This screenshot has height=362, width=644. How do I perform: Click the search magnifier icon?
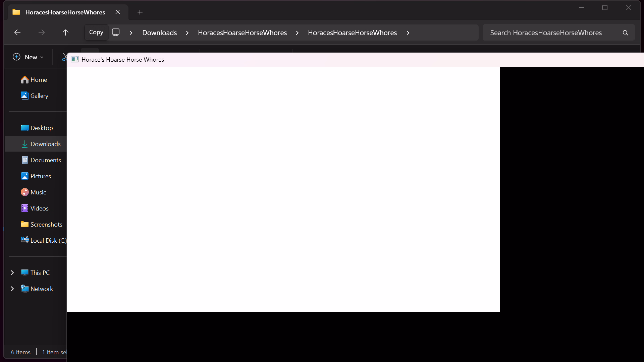click(x=625, y=33)
